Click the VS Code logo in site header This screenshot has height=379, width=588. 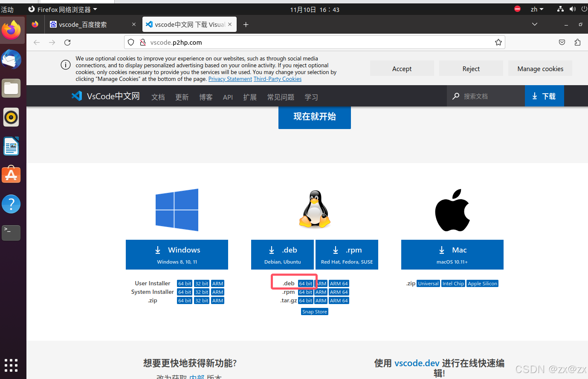pos(77,96)
